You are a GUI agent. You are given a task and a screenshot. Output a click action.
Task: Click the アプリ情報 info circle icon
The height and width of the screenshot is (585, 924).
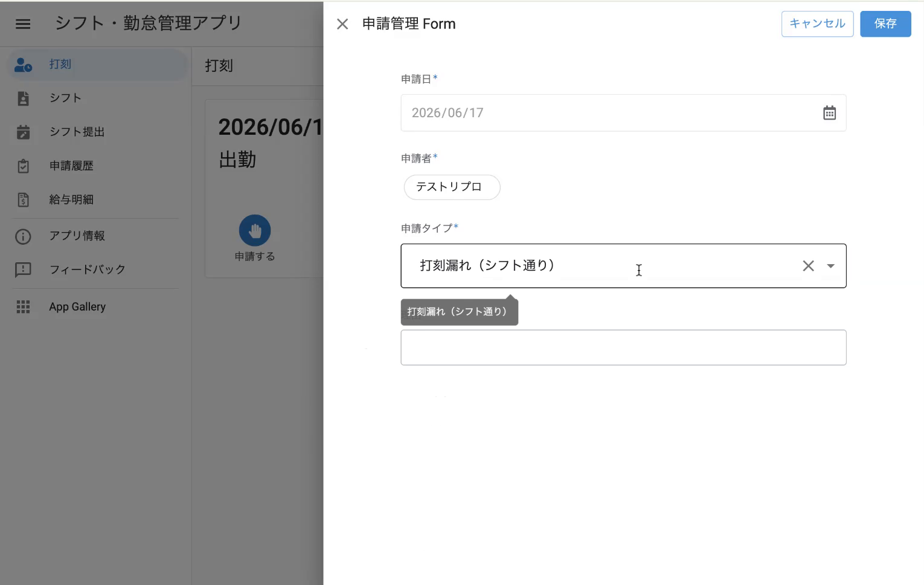[23, 236]
